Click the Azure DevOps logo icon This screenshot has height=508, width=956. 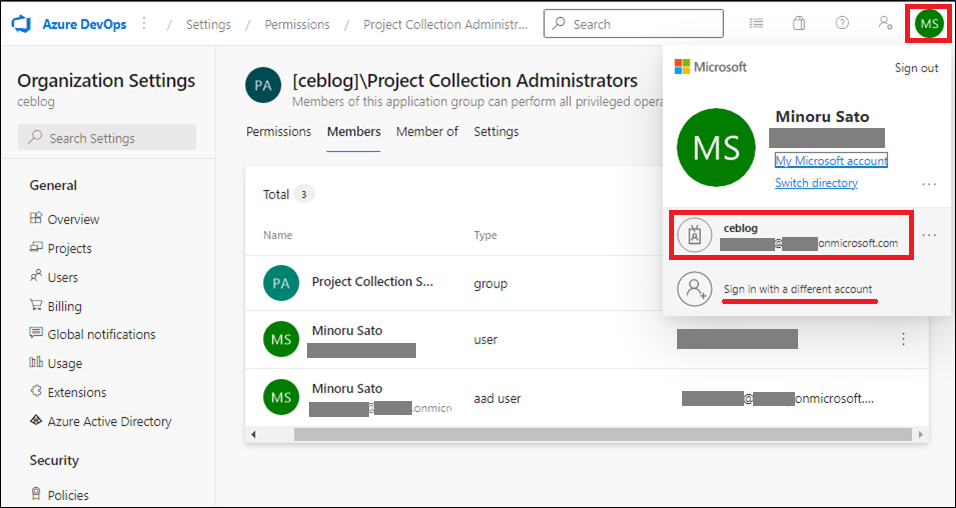click(21, 24)
